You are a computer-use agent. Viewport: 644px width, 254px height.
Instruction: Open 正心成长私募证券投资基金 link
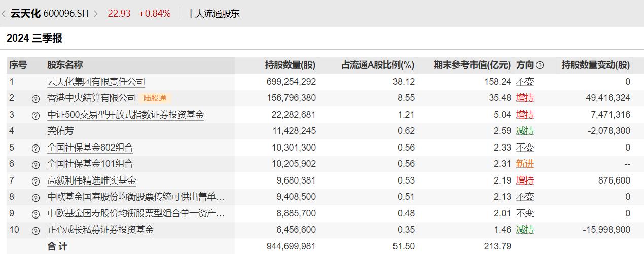100,230
